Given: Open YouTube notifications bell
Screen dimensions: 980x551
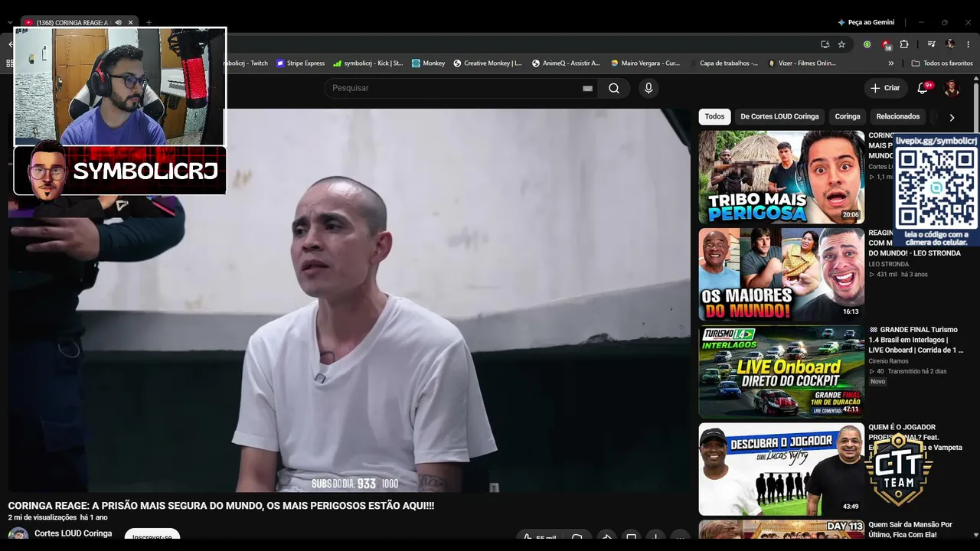Looking at the screenshot, I should 923,88.
